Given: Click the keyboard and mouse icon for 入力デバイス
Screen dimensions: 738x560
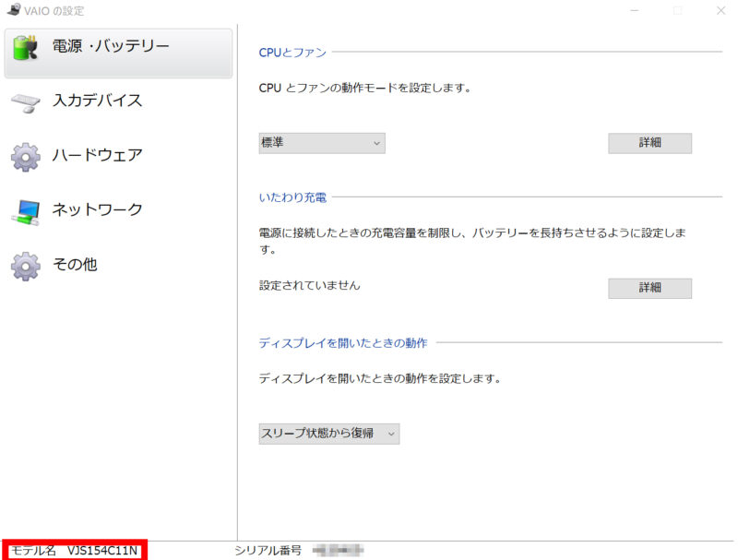Looking at the screenshot, I should pos(26,102).
